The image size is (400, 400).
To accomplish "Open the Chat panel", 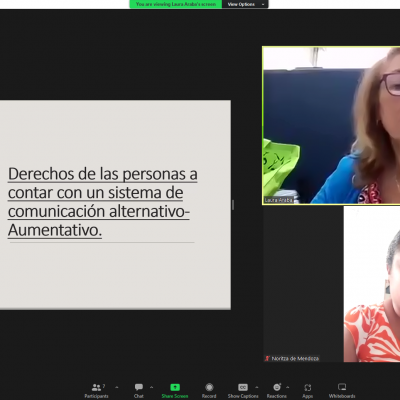I will [x=139, y=391].
